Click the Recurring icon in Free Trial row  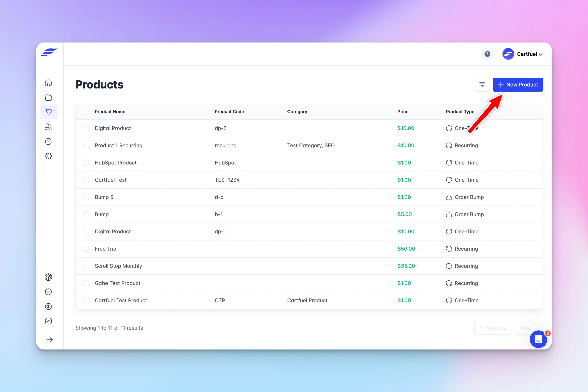tap(449, 249)
